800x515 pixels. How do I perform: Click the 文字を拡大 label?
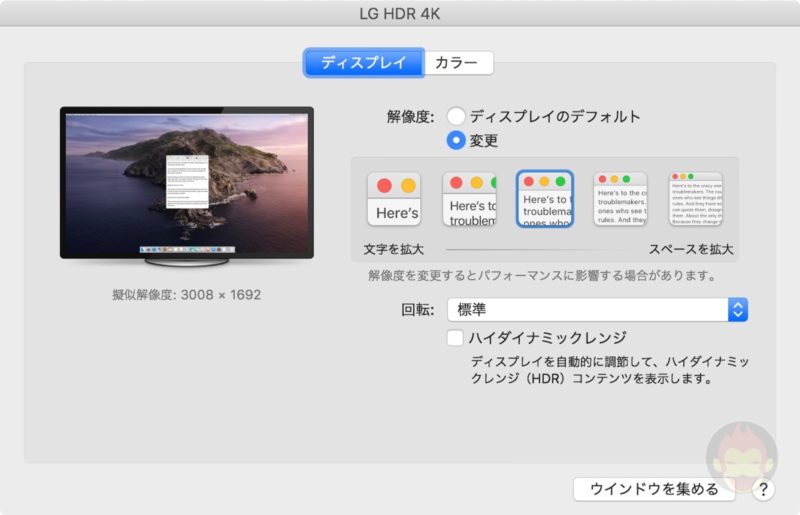(x=393, y=250)
